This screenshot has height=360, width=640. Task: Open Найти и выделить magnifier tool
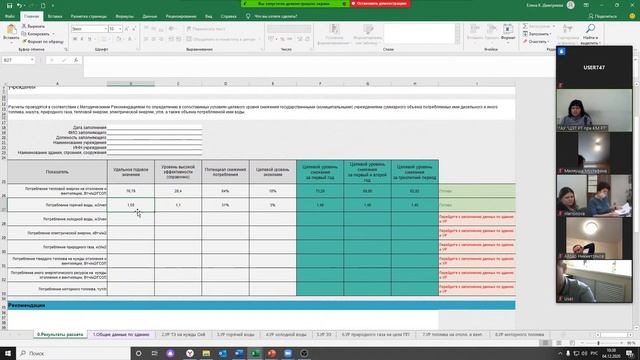click(x=590, y=33)
